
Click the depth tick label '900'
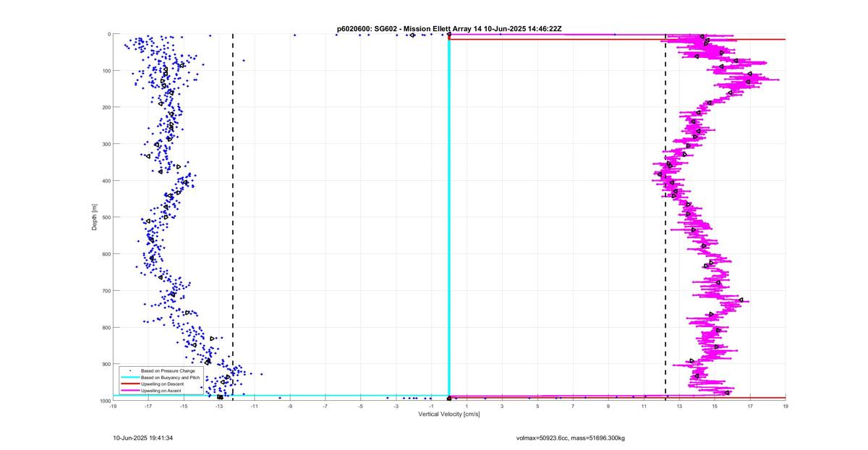point(106,364)
